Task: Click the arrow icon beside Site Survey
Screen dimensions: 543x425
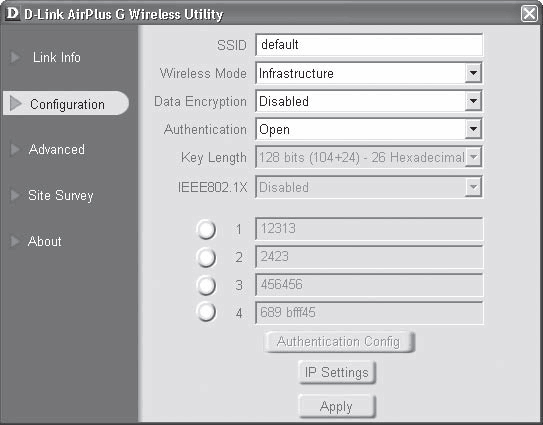Action: pos(15,195)
